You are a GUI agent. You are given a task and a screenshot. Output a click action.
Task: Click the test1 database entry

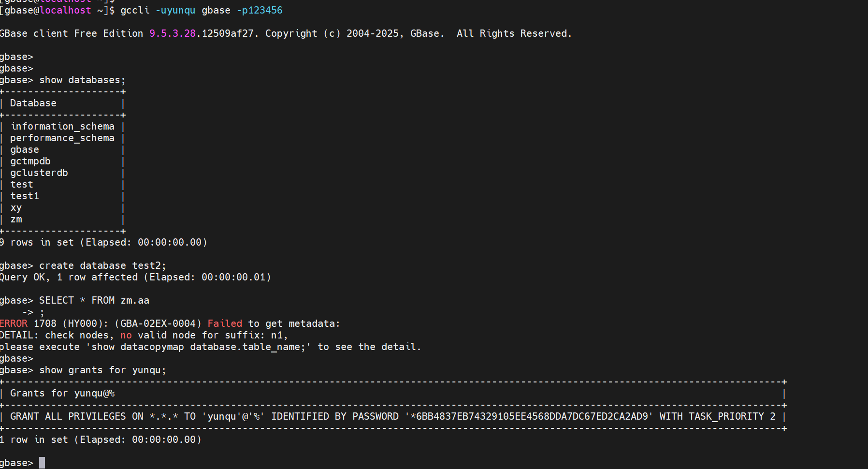(25, 196)
